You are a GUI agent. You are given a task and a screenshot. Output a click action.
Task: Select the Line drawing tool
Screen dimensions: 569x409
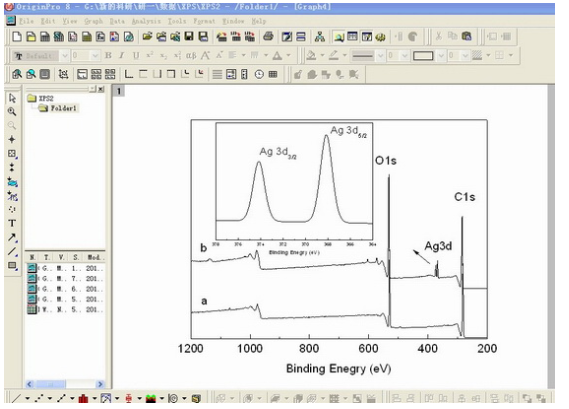pos(12,251)
